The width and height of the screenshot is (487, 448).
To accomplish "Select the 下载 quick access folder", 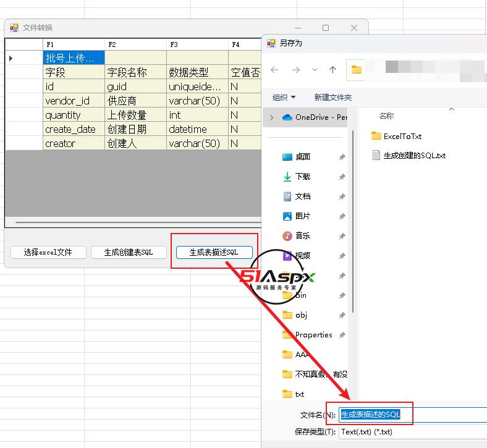I will point(302,177).
